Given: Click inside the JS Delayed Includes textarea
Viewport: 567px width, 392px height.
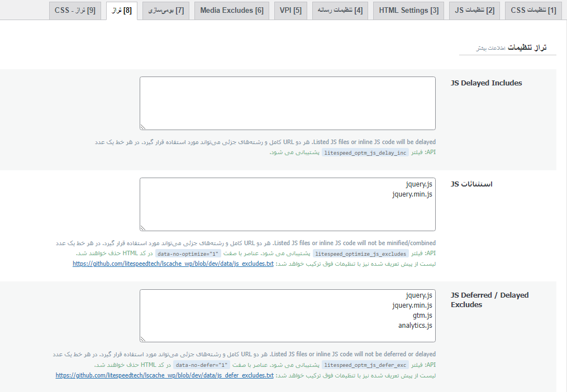Looking at the screenshot, I should pos(287,103).
